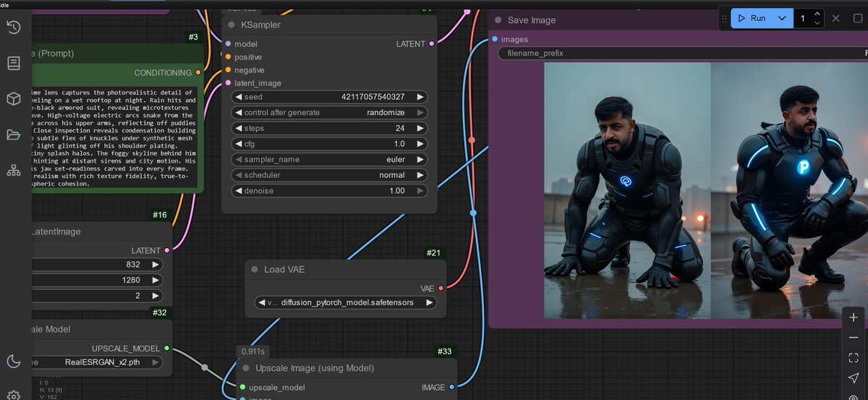Open the diffusion_pytorch_model.safetensors VAE dropdown

pos(346,302)
